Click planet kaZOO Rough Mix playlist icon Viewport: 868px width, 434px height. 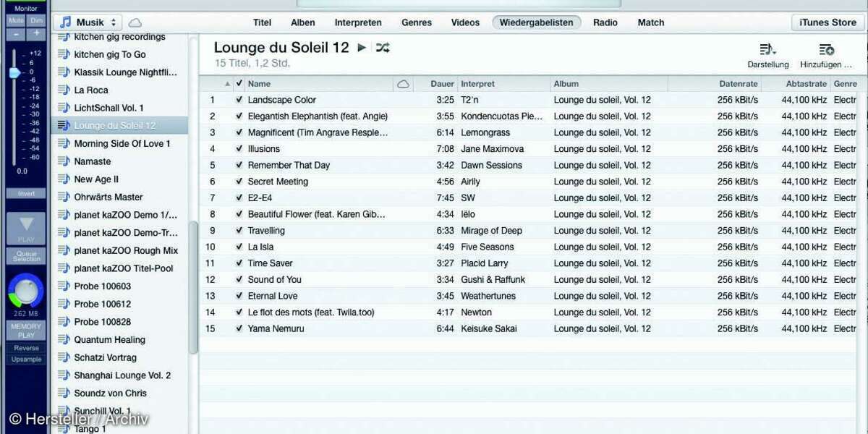64,250
